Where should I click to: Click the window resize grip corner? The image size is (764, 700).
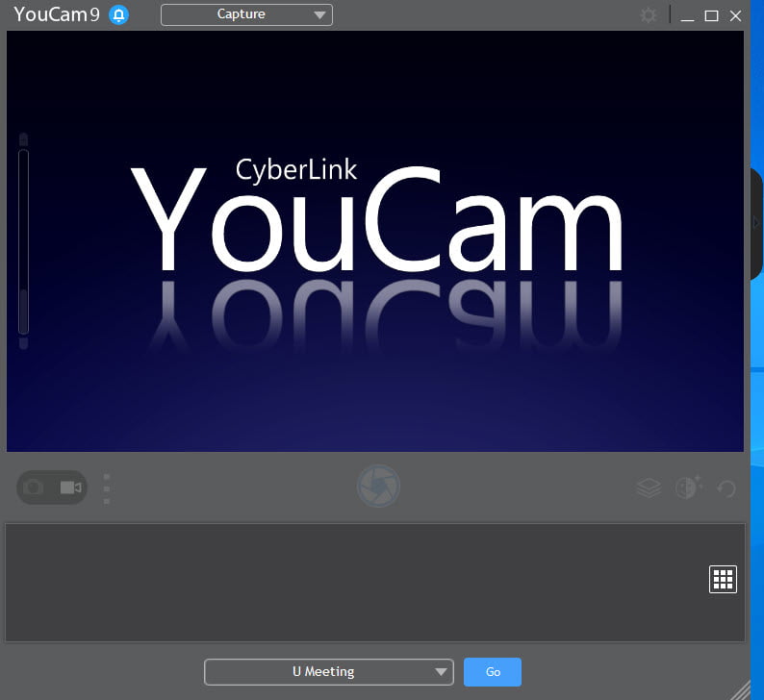(x=741, y=690)
